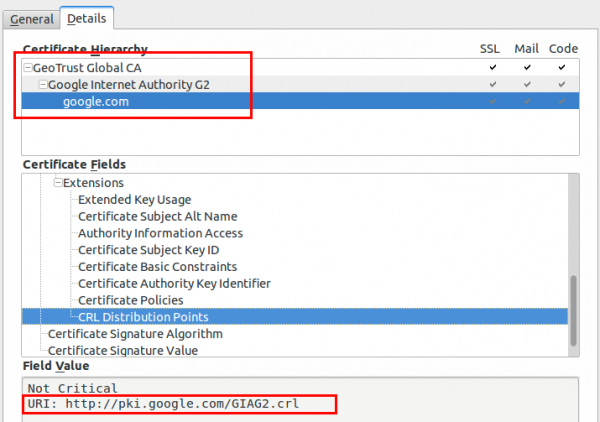Viewport: 600px width, 422px height.
Task: Click the Field Value heading label
Action: [56, 366]
